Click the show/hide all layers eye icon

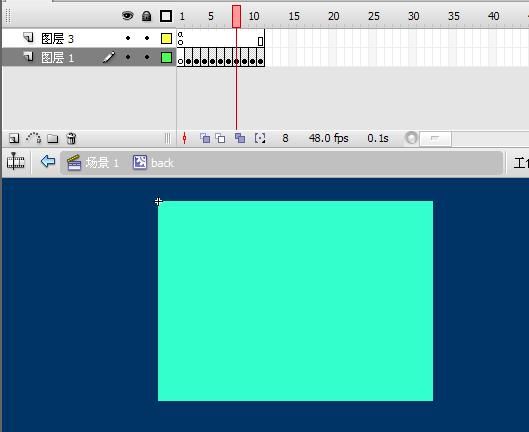pos(128,16)
